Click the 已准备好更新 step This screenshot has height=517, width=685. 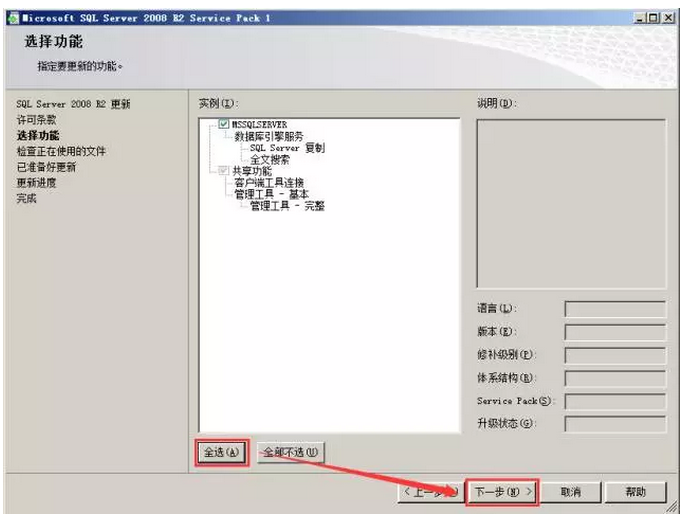[46, 167]
